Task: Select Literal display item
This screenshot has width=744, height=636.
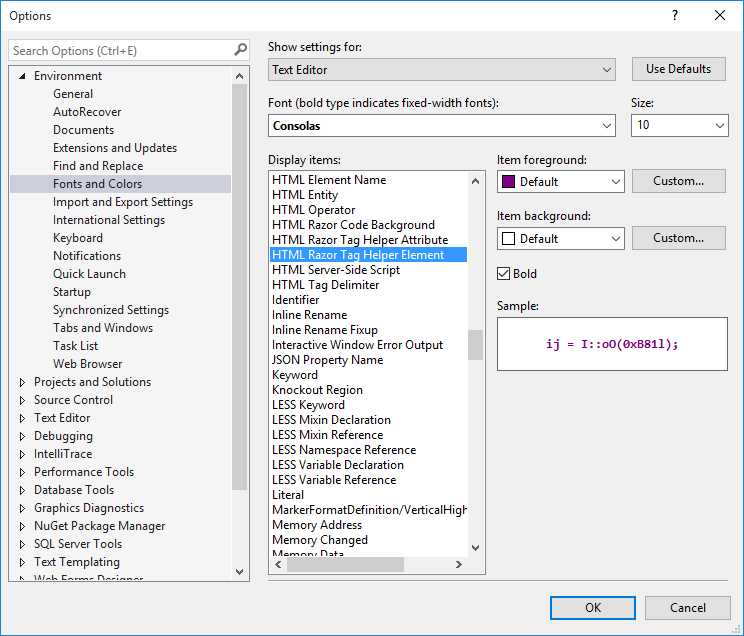Action: (x=288, y=495)
